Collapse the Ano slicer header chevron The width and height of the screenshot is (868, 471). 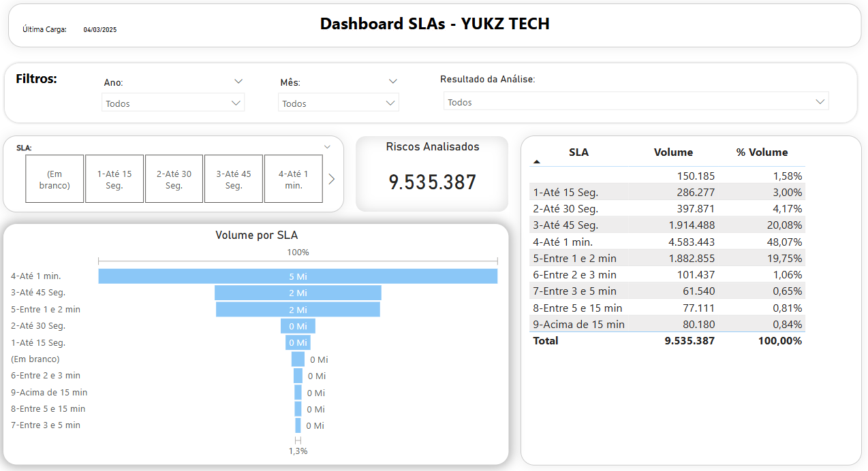click(238, 81)
